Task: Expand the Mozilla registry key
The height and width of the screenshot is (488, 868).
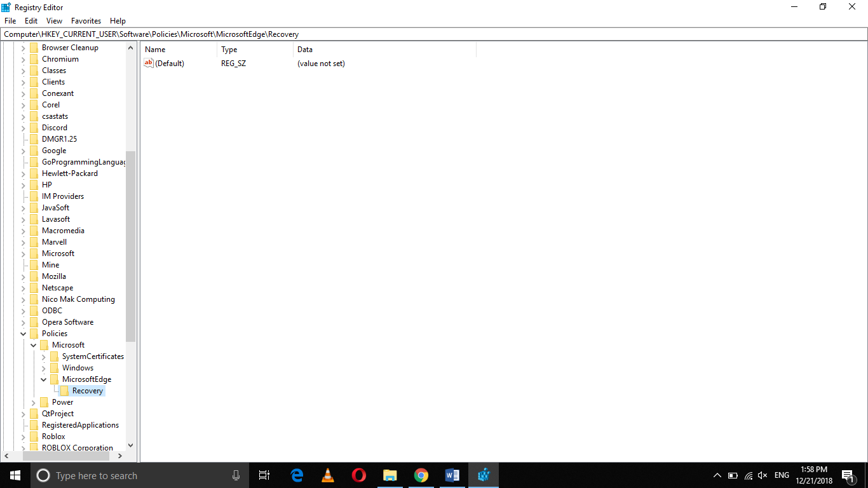Action: coord(23,276)
